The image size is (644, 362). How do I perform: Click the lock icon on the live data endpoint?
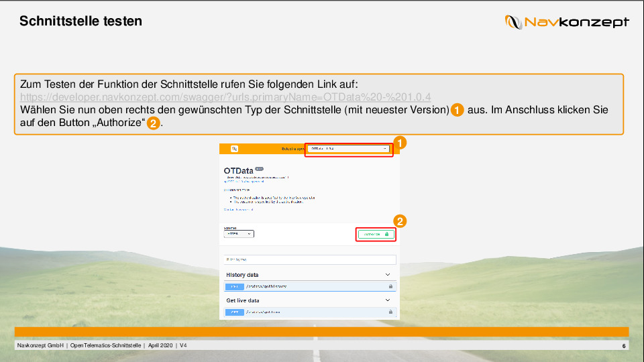click(390, 312)
